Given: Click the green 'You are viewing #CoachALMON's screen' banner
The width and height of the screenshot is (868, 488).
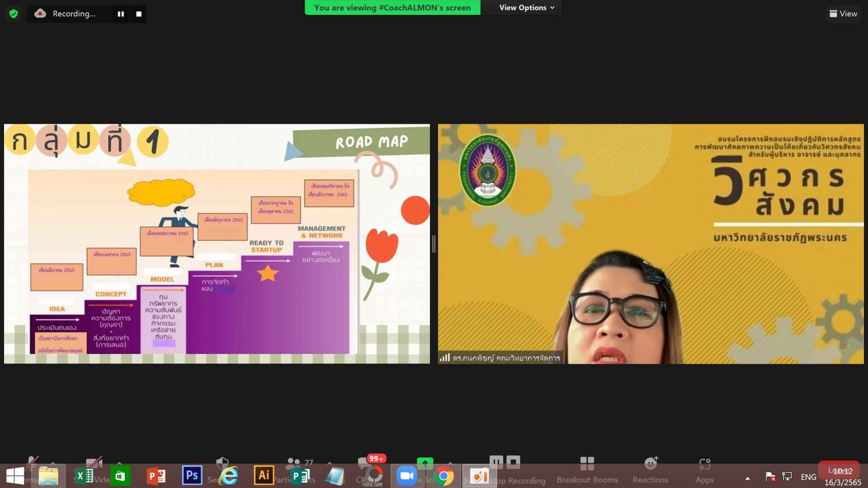Looking at the screenshot, I should click(x=392, y=8).
